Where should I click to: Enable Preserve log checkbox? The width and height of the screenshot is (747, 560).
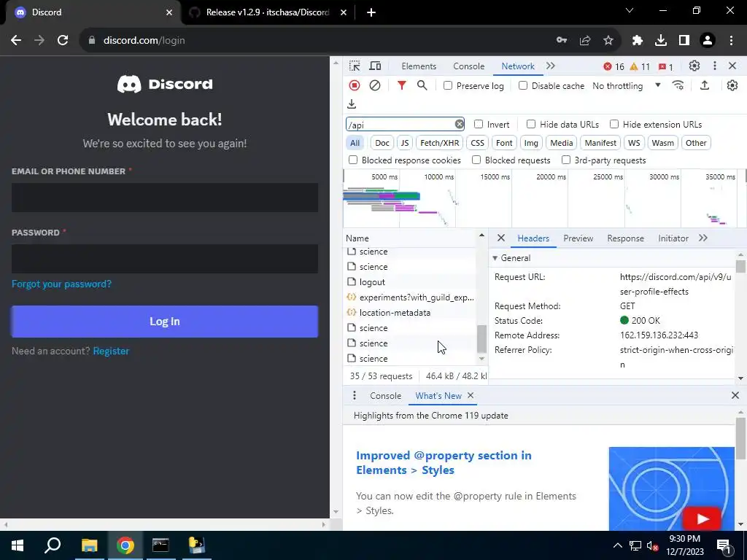448,86
